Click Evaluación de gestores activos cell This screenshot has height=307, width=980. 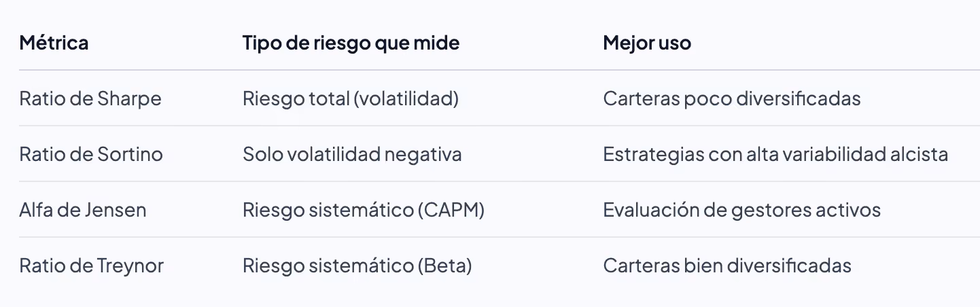[x=742, y=210]
